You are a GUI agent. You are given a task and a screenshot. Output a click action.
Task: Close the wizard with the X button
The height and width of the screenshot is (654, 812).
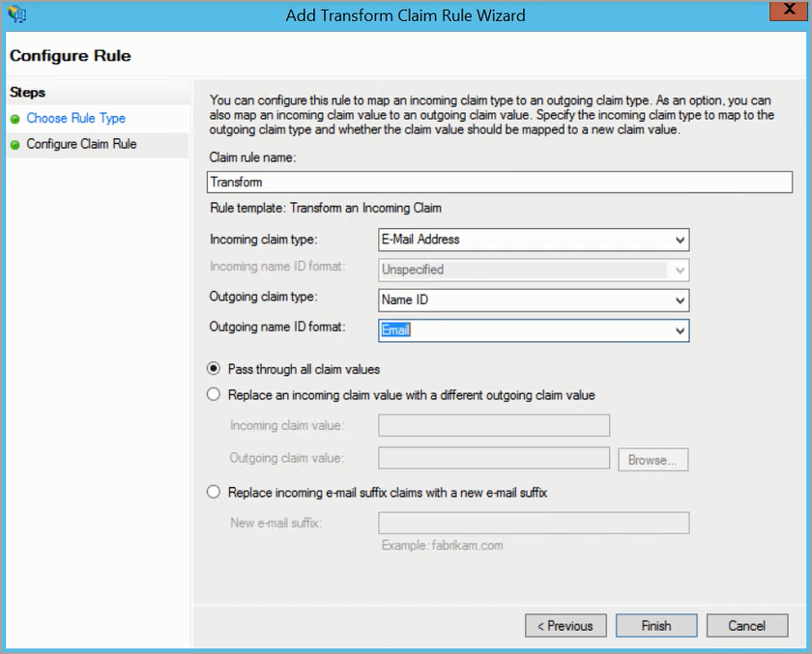click(784, 13)
